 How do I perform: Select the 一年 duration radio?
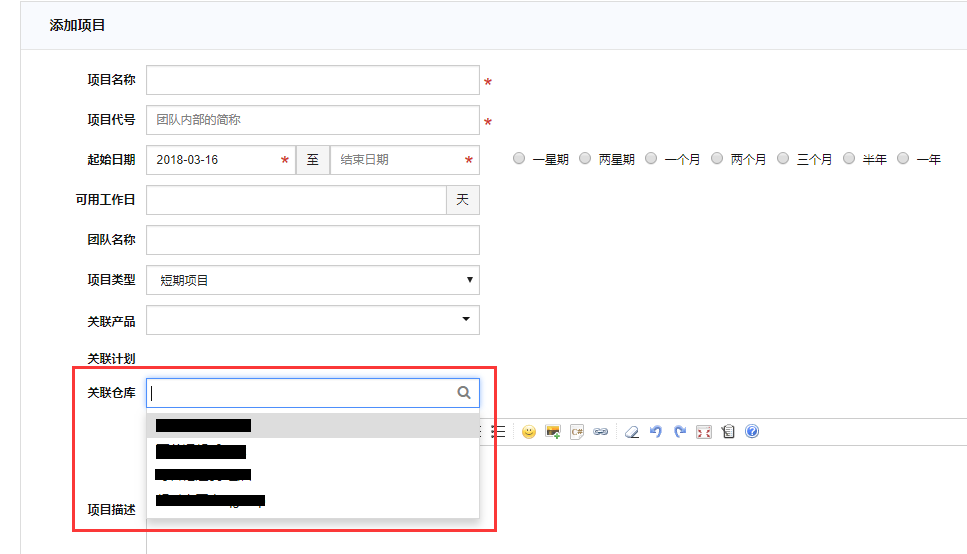(x=903, y=159)
